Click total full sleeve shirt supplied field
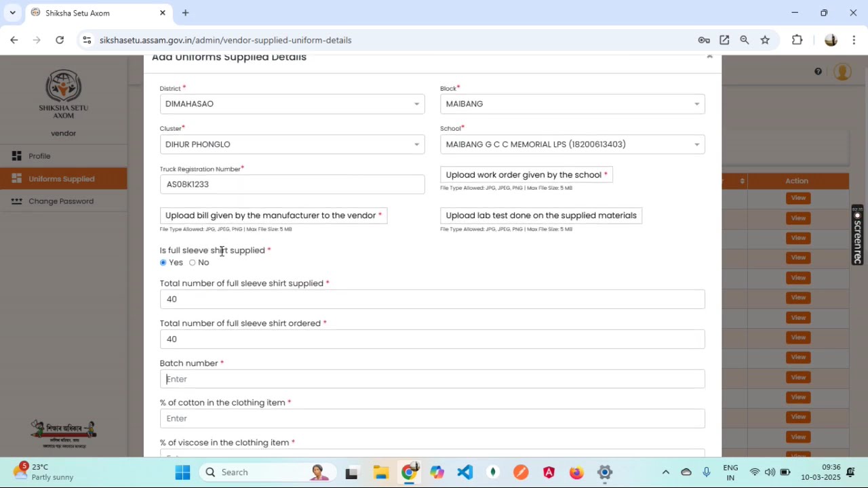This screenshot has width=868, height=488. point(433,299)
